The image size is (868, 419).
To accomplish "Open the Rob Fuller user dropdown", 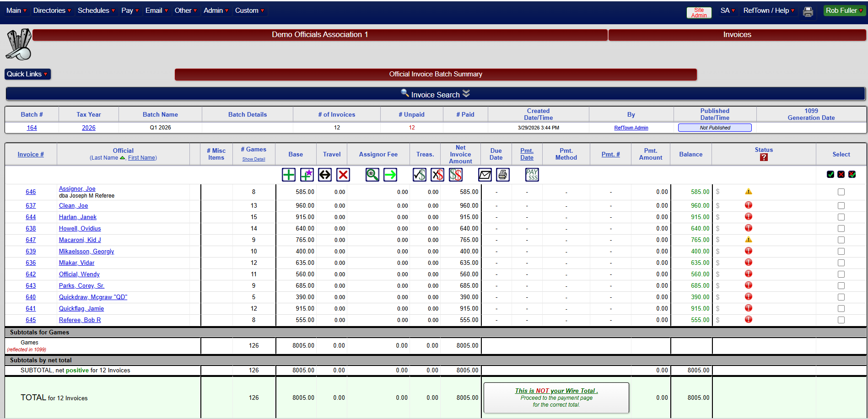I will coord(844,10).
